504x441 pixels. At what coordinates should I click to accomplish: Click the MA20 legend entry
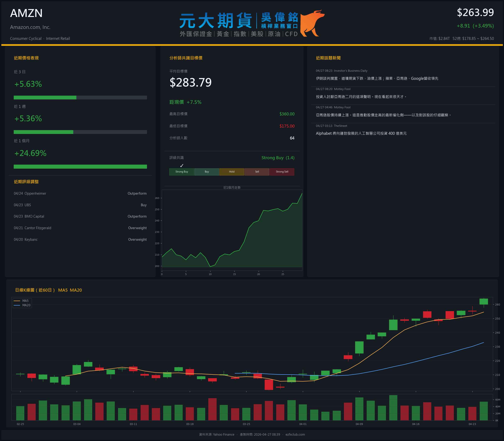pos(22,305)
